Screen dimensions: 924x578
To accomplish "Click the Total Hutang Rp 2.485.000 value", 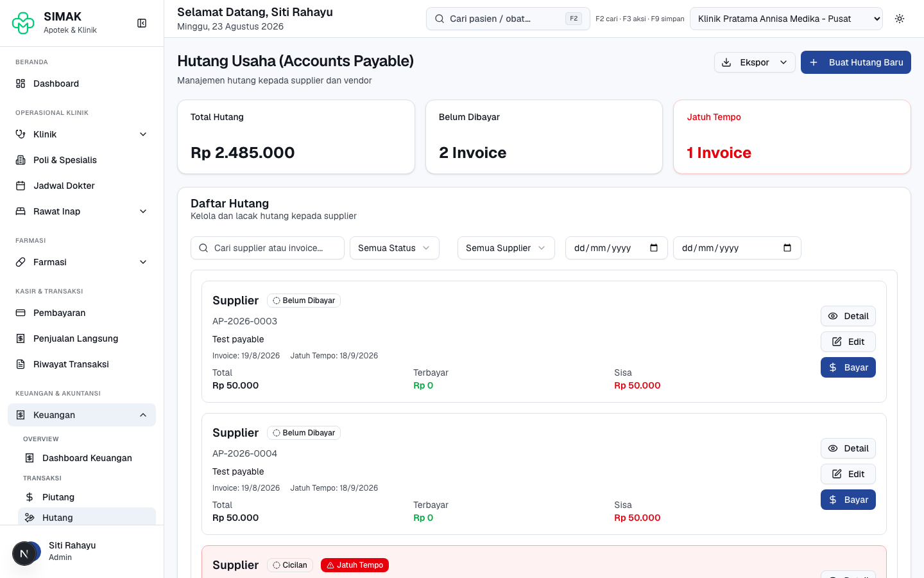I will tap(243, 153).
